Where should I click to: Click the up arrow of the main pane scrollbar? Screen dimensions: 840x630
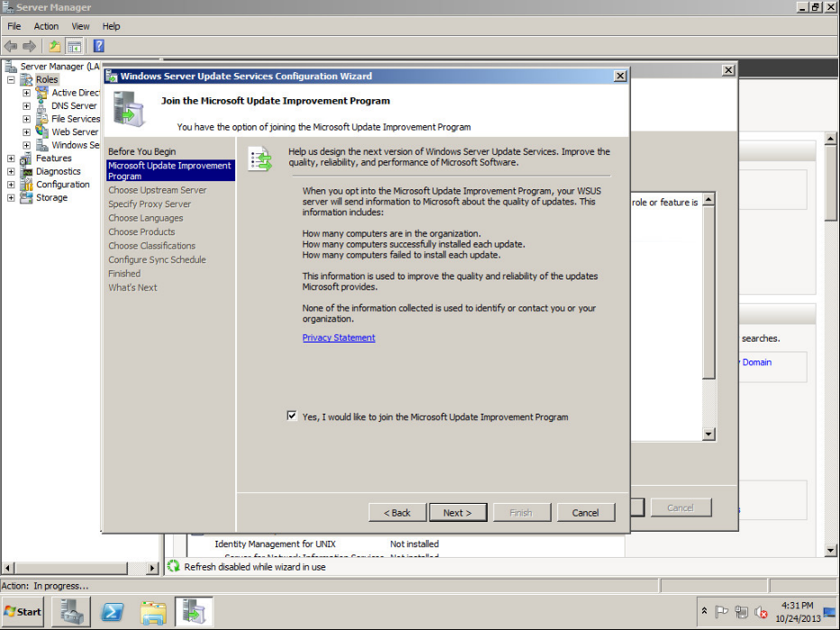point(831,139)
